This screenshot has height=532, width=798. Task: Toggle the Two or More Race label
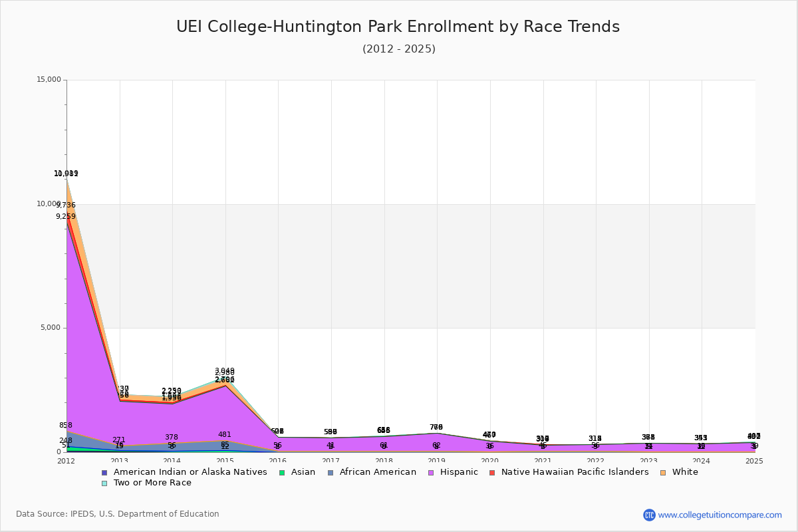click(152, 483)
